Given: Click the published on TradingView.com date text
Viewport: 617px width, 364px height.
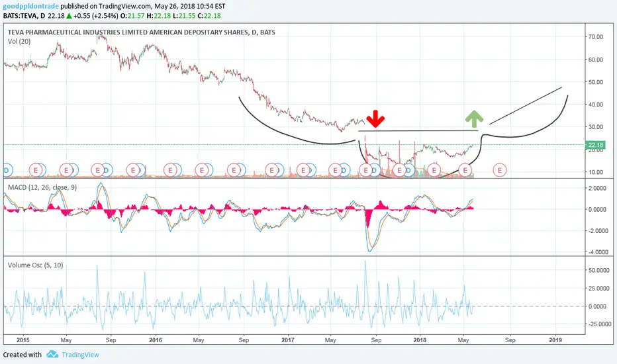Looking at the screenshot, I should click(x=143, y=7).
